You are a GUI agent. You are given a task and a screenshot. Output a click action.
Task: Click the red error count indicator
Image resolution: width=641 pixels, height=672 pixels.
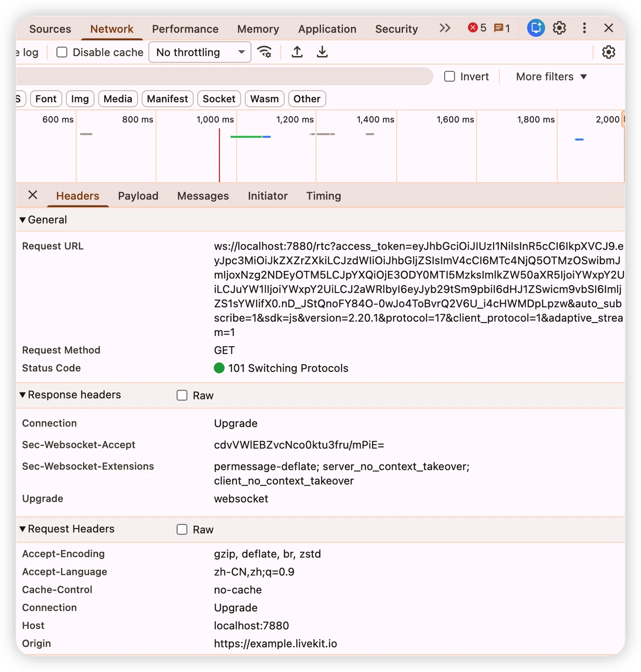(477, 28)
